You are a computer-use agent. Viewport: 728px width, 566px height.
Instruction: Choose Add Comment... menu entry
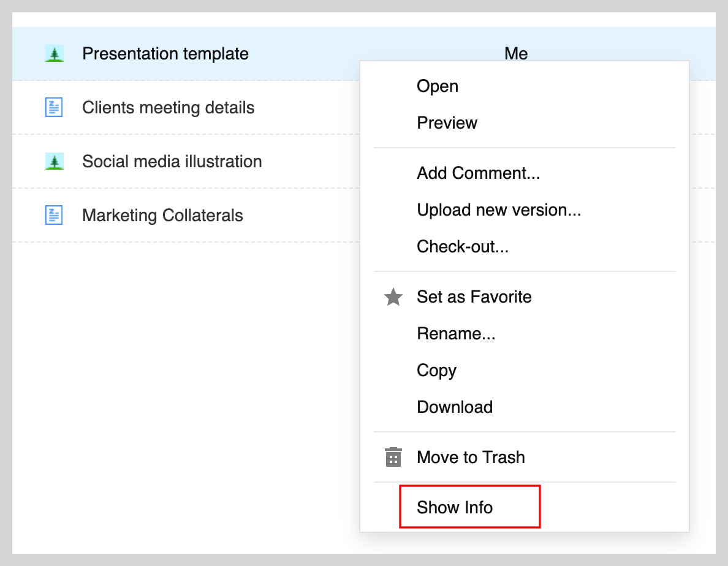pos(478,173)
